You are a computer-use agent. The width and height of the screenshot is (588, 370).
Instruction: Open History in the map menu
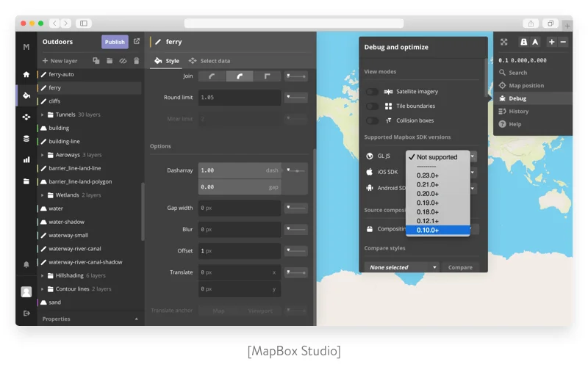click(x=518, y=112)
